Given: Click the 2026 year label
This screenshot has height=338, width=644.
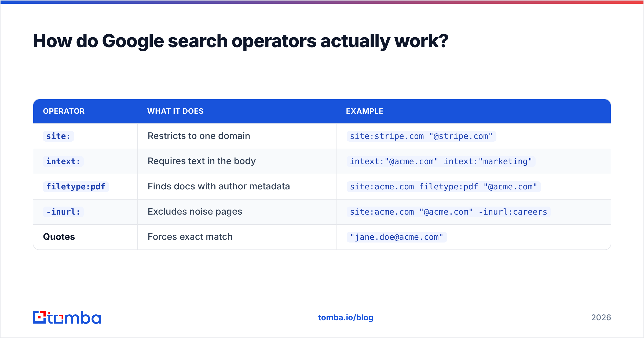Looking at the screenshot, I should pos(601,318).
